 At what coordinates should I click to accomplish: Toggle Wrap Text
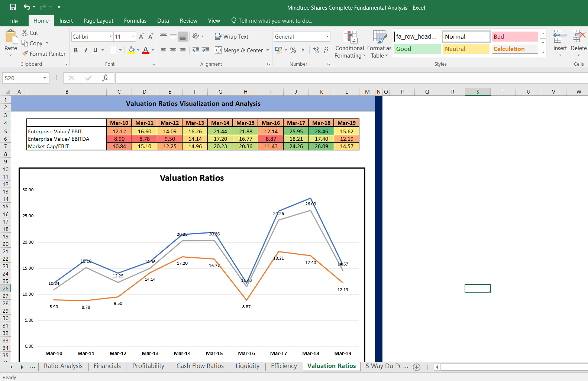coord(232,36)
